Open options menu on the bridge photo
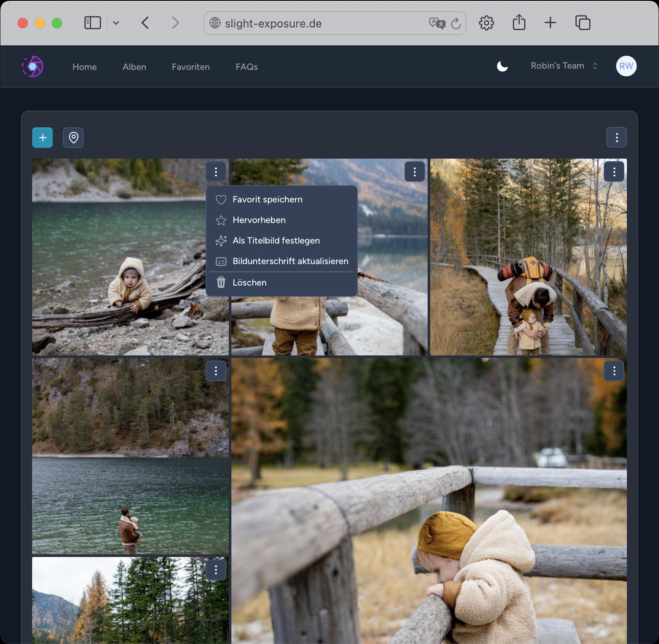659x644 pixels. [614, 172]
